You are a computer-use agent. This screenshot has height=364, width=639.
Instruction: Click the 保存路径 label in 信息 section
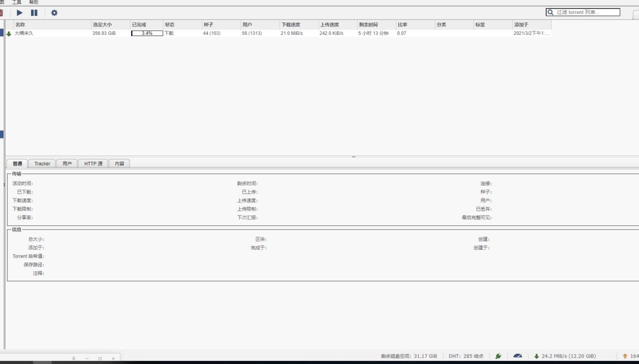(34, 265)
